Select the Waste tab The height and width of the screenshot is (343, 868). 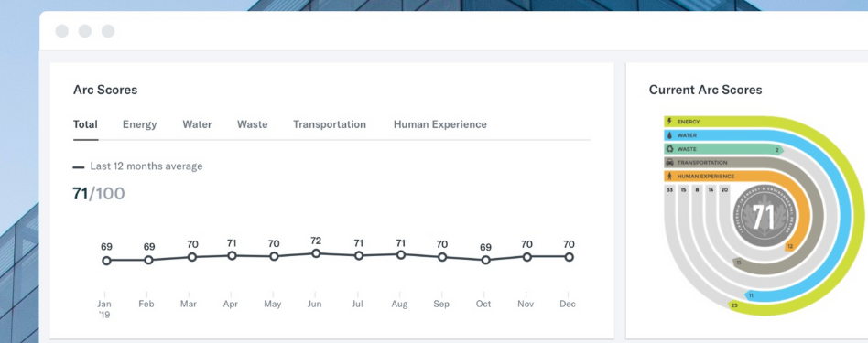[x=253, y=124]
